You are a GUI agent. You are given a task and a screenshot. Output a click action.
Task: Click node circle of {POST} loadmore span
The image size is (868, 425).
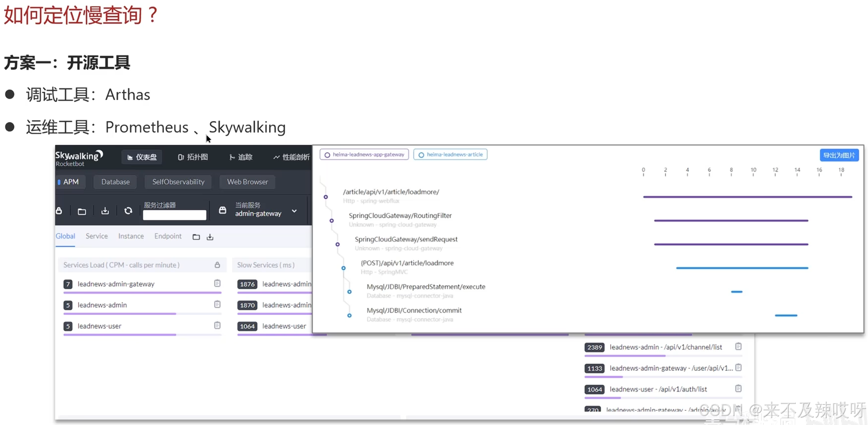coord(344,268)
